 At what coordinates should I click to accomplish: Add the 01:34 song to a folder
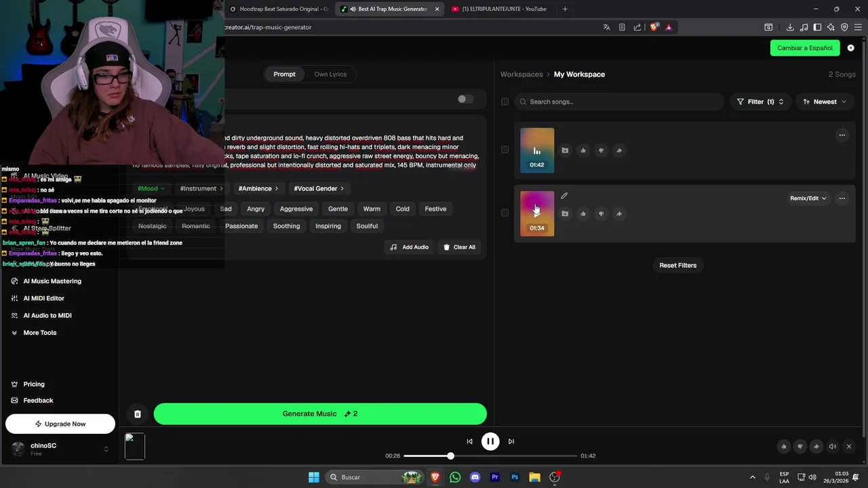[x=565, y=213]
